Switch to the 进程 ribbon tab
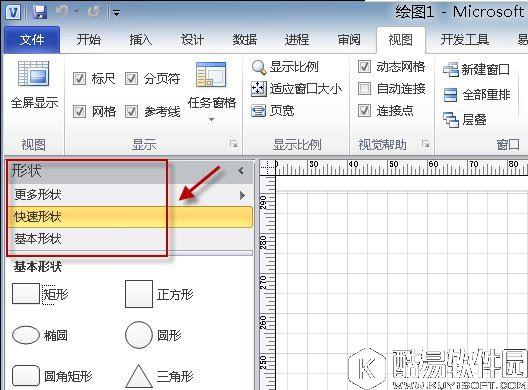The height and width of the screenshot is (390, 528). click(297, 40)
